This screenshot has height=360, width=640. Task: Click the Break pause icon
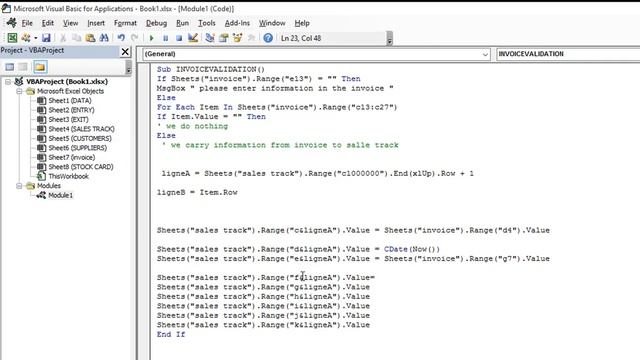[x=165, y=38]
